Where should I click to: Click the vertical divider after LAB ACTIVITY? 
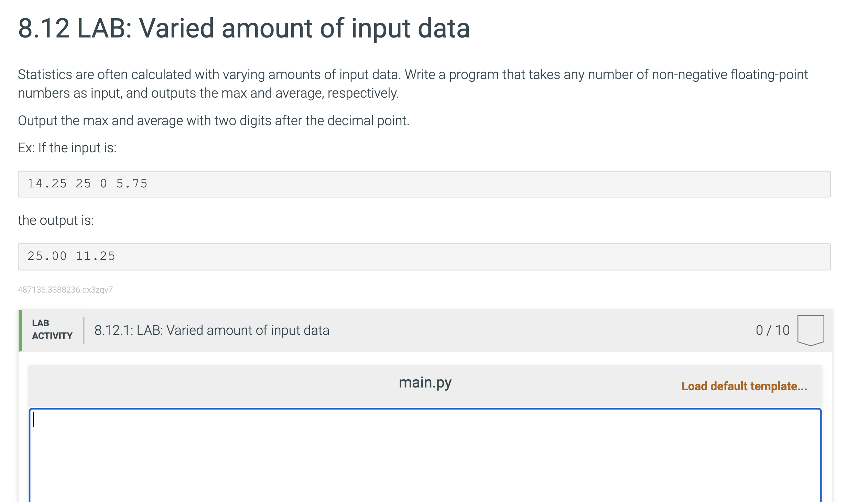[x=83, y=330]
